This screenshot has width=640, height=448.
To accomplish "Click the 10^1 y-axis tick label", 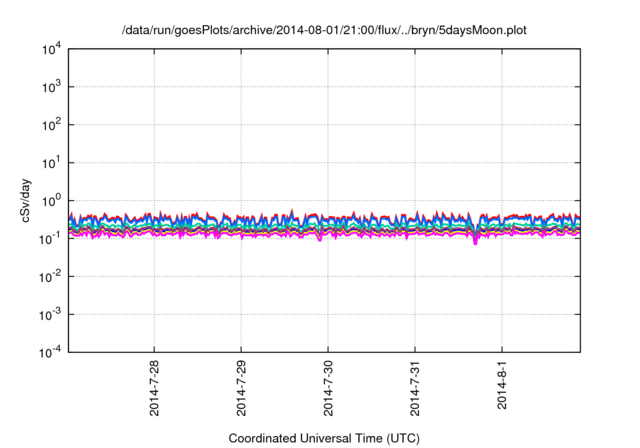I will 52,163.
